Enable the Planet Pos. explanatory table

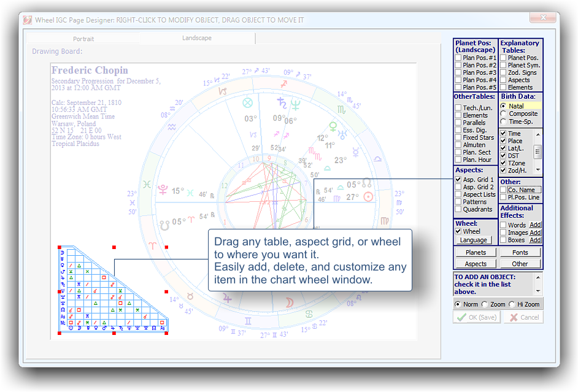click(x=503, y=58)
